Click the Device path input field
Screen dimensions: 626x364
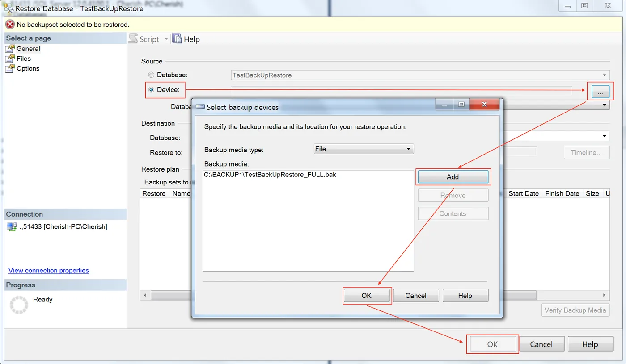tap(401, 90)
